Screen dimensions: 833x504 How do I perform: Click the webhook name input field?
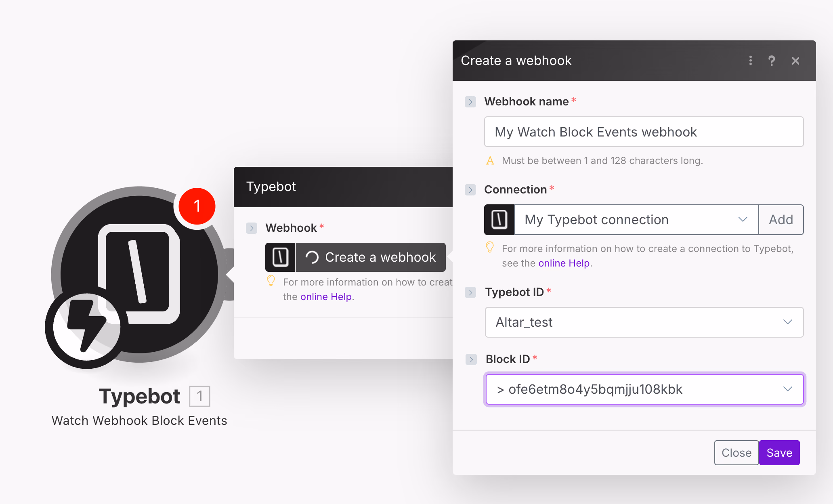pyautogui.click(x=643, y=132)
